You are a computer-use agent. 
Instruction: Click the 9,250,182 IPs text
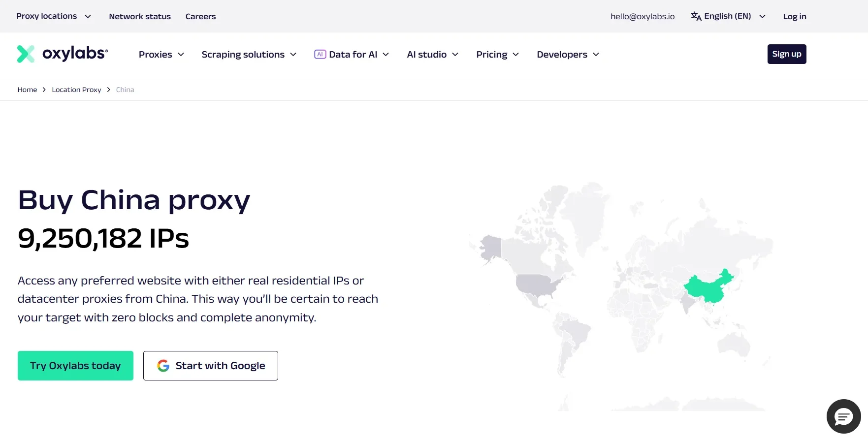pyautogui.click(x=103, y=238)
